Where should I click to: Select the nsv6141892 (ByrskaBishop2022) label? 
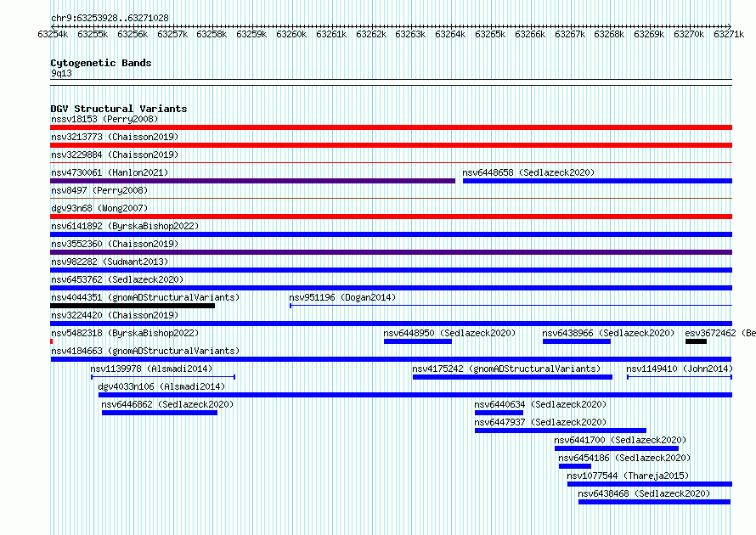click(125, 226)
